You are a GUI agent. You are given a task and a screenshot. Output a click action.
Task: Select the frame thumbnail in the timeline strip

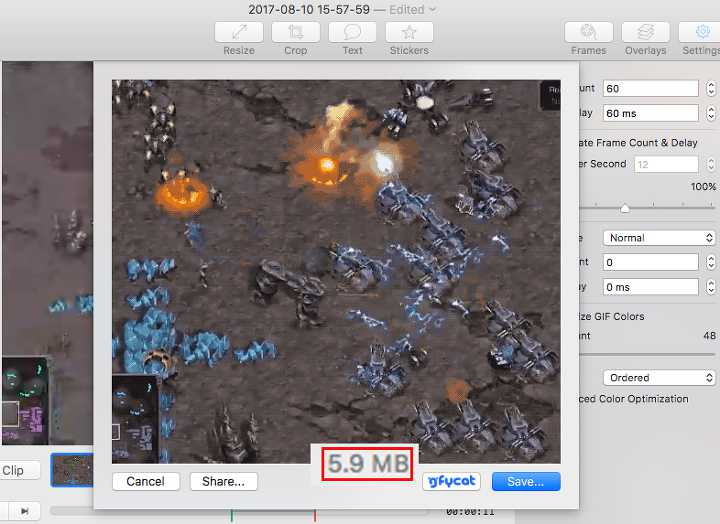(72, 470)
